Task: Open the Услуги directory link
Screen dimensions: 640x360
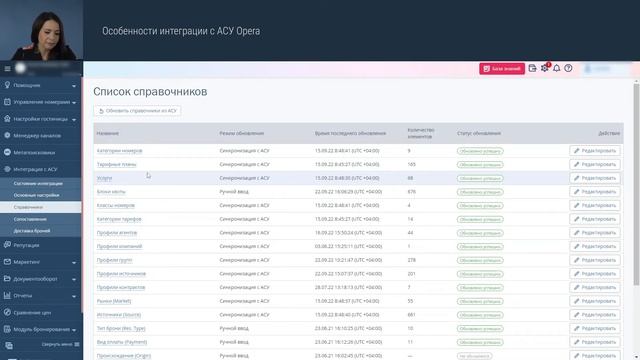Action: [104, 178]
